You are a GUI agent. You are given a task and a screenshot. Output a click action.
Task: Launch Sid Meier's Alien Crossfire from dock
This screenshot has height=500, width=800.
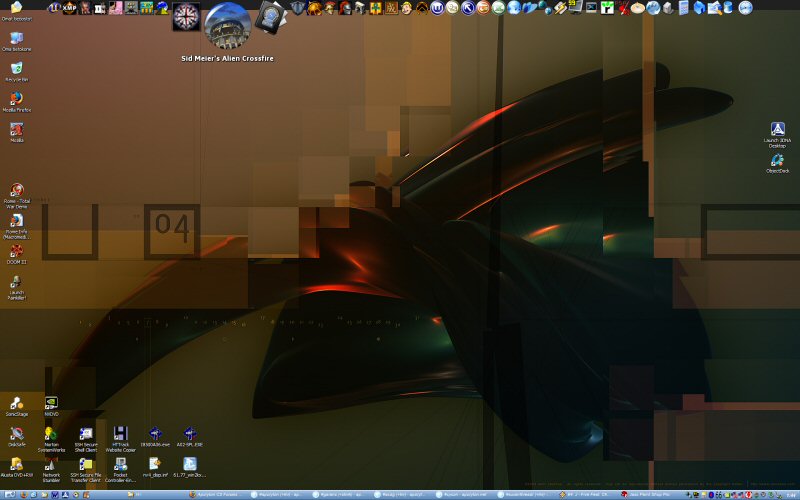point(227,25)
